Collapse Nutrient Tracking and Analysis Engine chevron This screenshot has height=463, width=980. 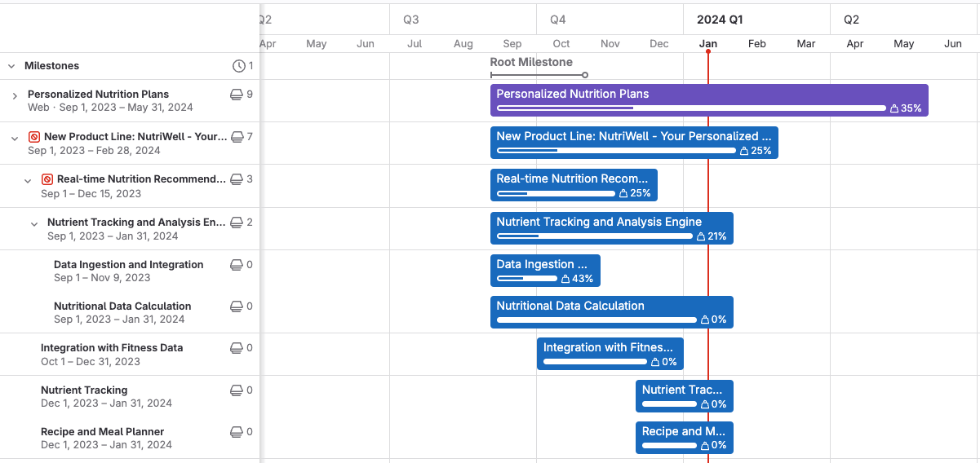(x=34, y=223)
